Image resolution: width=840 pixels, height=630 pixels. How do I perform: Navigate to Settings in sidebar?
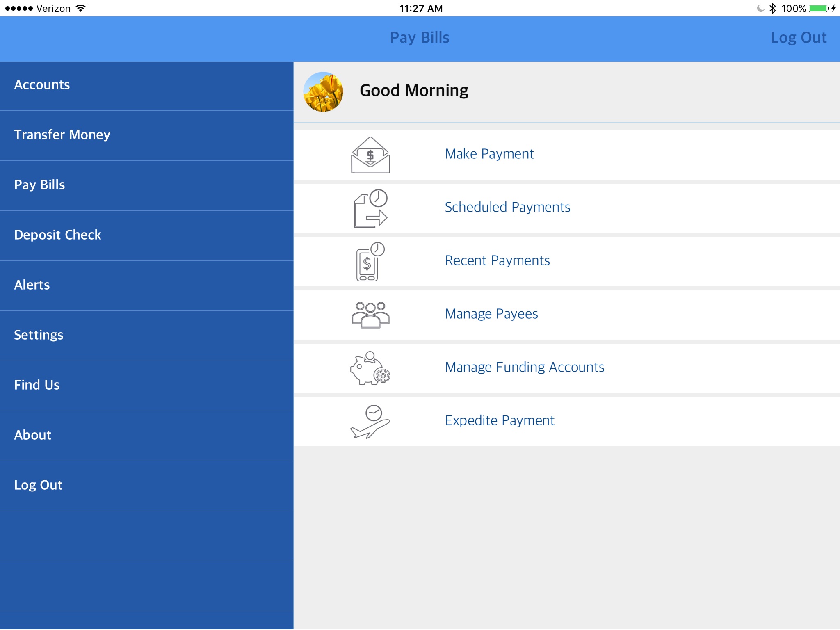click(37, 335)
